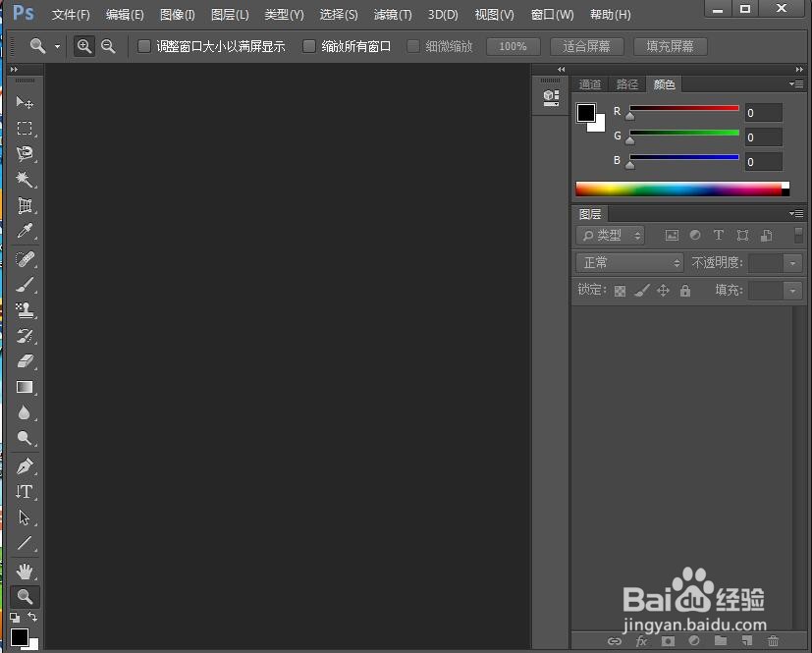Select the Line tool
This screenshot has width=812, height=653.
tap(25, 543)
